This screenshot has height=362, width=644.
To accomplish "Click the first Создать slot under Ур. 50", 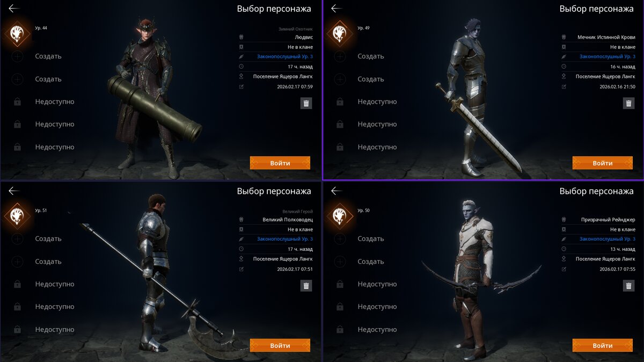I will 371,238.
